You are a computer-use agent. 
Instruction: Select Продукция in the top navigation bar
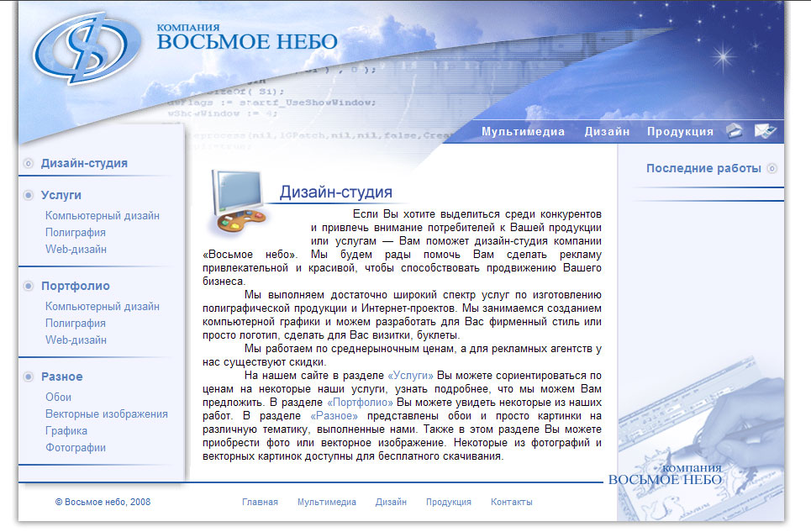tap(680, 132)
